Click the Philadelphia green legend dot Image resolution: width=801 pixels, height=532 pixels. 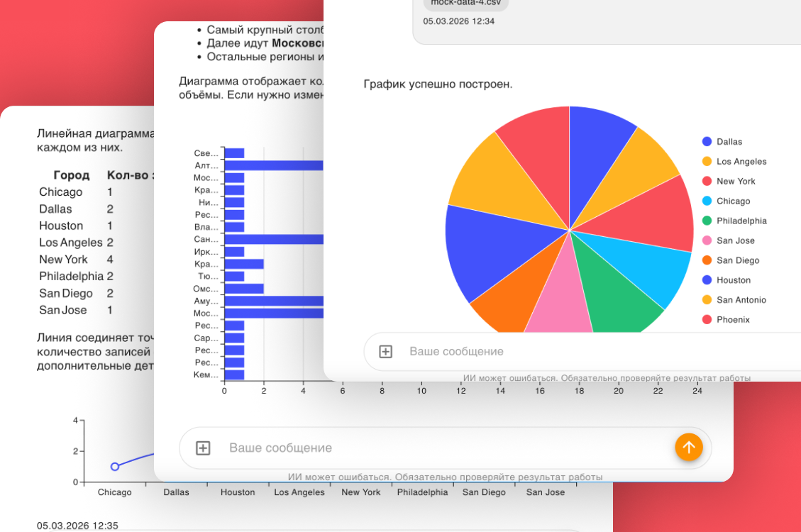tap(707, 221)
